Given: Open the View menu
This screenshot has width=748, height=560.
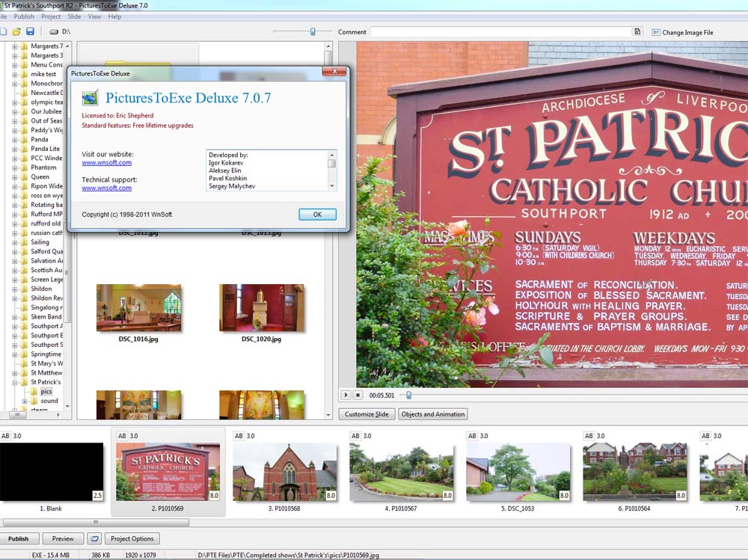Looking at the screenshot, I should [x=94, y=16].
